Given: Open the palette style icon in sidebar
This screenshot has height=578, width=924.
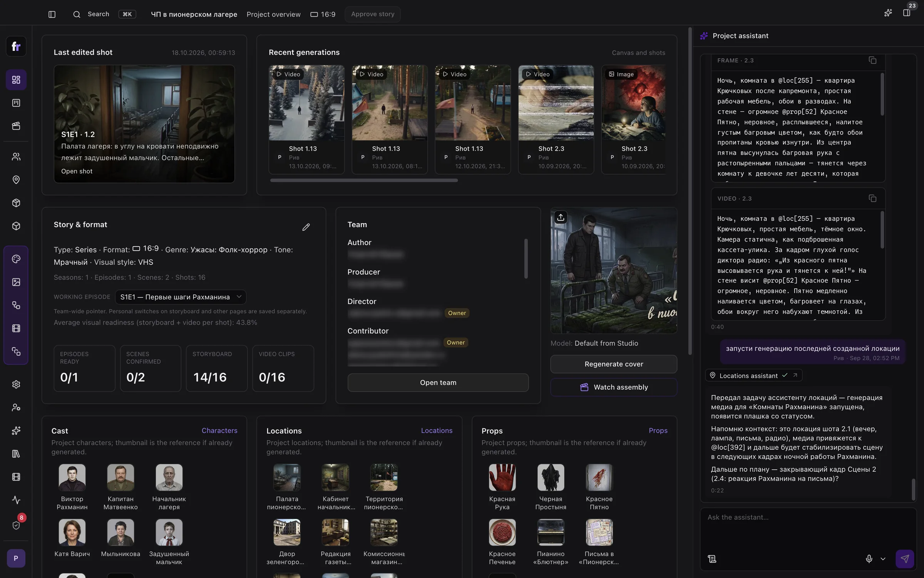Looking at the screenshot, I should click(16, 259).
